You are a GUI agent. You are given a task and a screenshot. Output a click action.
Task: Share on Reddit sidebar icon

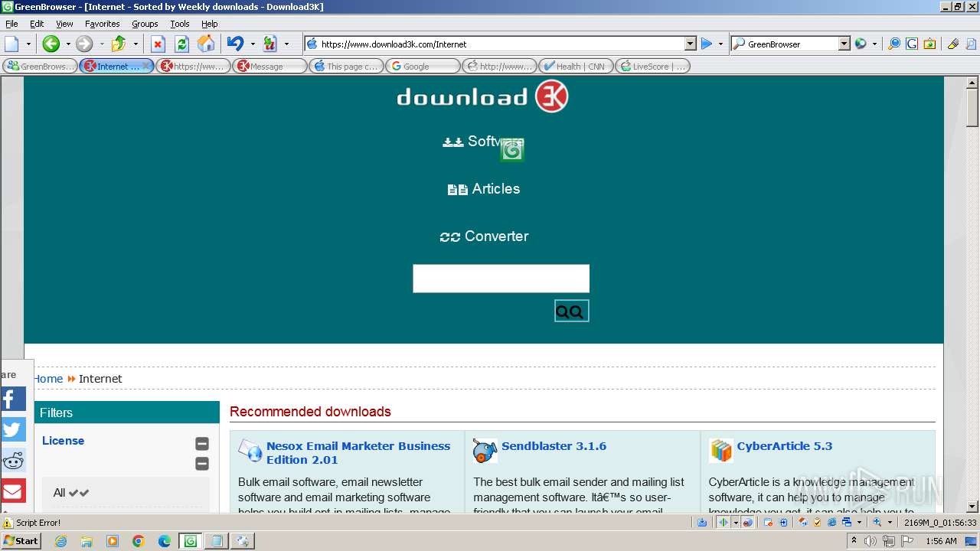(x=13, y=460)
